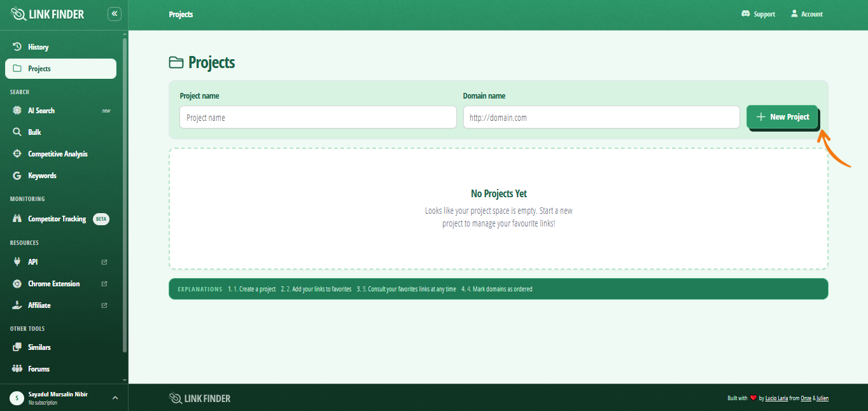Click the Link Finder logo in sidebar
The width and height of the screenshot is (868, 411).
[x=48, y=14]
